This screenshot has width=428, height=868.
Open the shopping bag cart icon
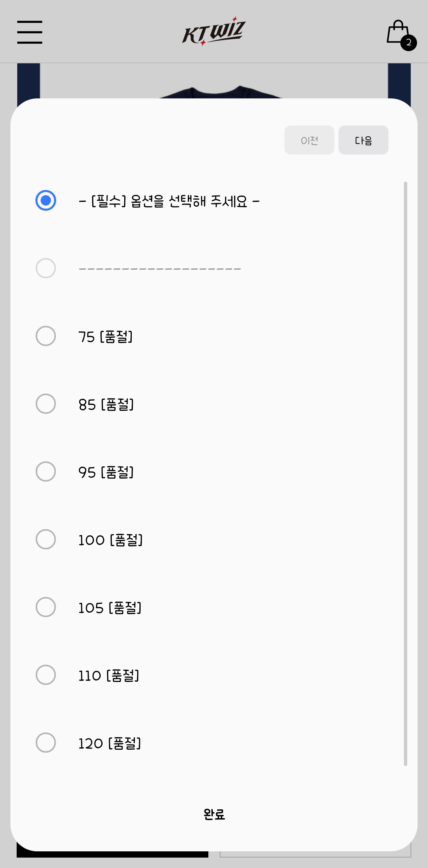398,32
